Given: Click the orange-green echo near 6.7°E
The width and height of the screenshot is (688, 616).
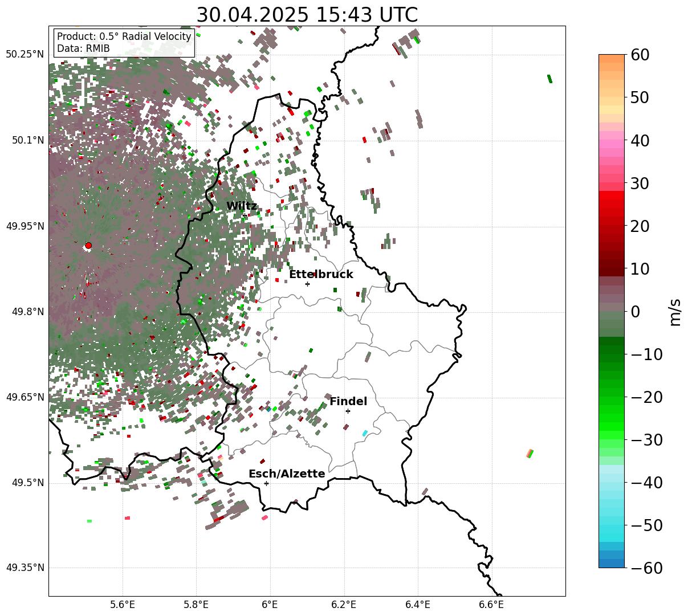Looking at the screenshot, I should point(530,454).
